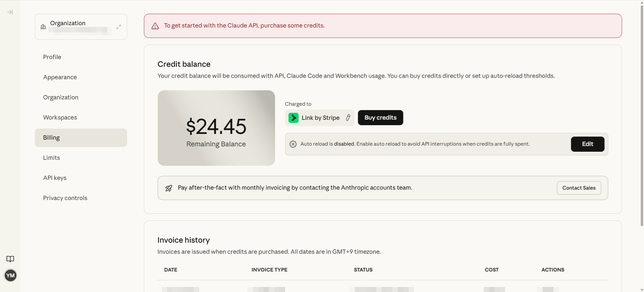Image resolution: width=644 pixels, height=292 pixels.
Task: Click the Contact Sales button
Action: tap(579, 188)
